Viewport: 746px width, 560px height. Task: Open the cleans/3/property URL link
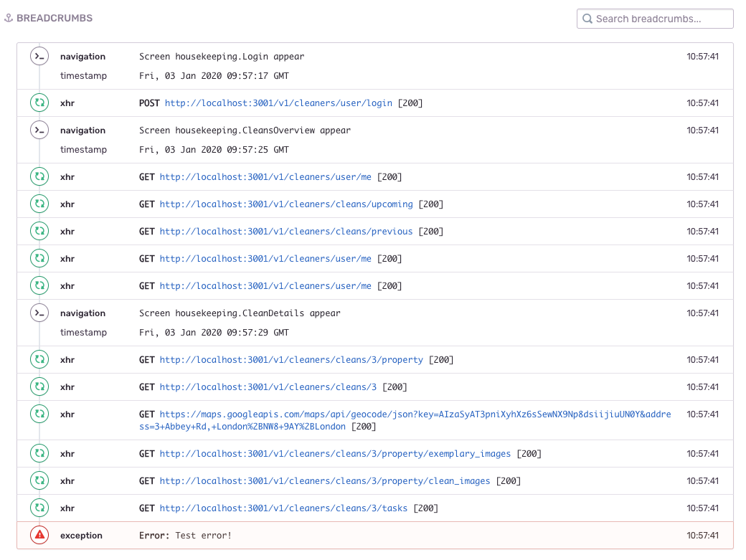[x=291, y=360]
